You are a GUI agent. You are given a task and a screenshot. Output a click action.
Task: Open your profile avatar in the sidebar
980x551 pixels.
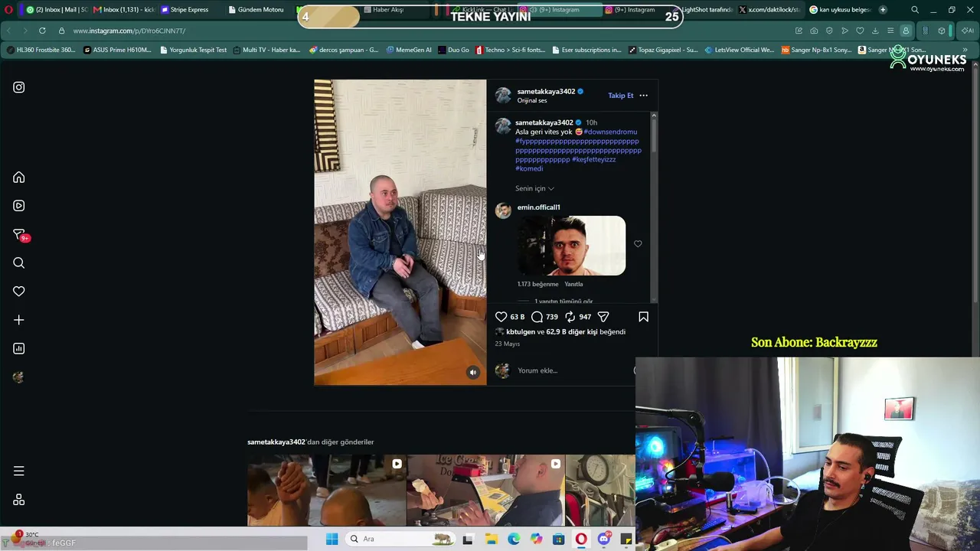click(x=19, y=377)
